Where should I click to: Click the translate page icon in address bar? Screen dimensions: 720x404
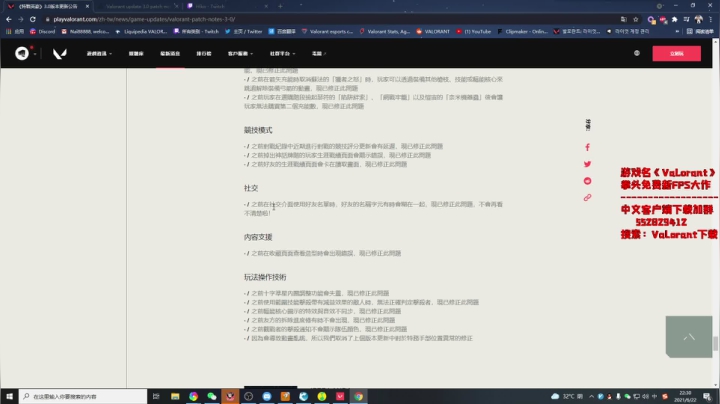(624, 19)
